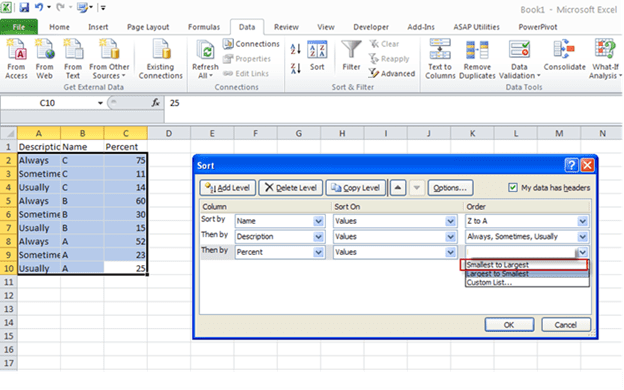Switch to the ASAP Utilities tab
Viewport: 624px width, 390px height.
point(476,27)
